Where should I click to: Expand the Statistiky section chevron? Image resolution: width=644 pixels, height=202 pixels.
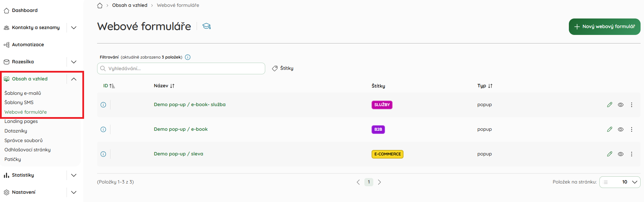coord(74,175)
